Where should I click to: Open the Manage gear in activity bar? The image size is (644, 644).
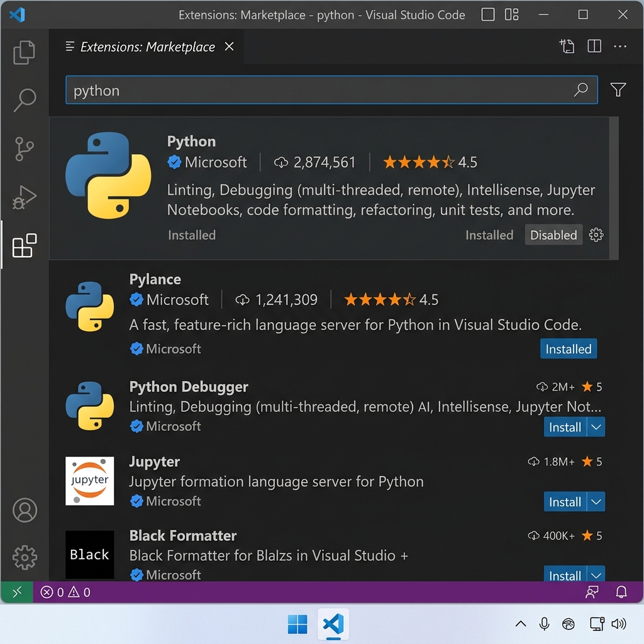point(25,557)
